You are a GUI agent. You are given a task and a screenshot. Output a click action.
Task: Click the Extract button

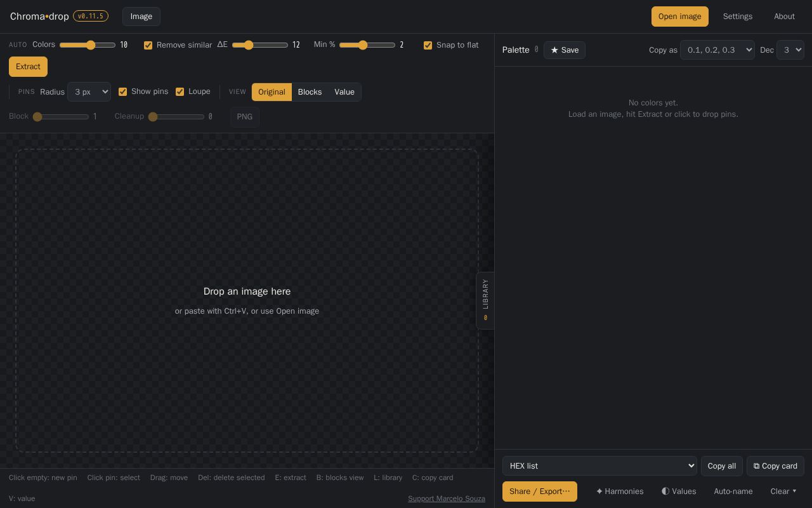28,67
